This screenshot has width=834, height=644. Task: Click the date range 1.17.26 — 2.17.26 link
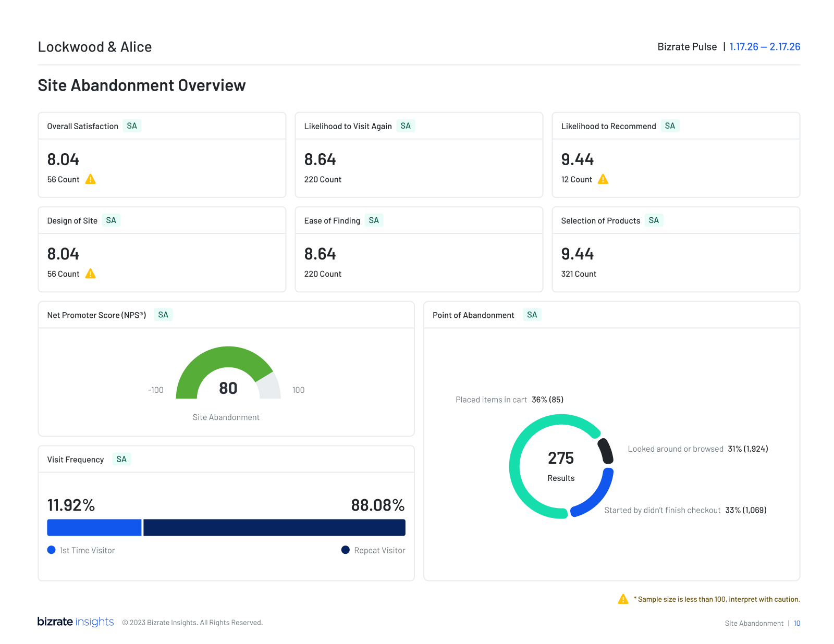[765, 46]
